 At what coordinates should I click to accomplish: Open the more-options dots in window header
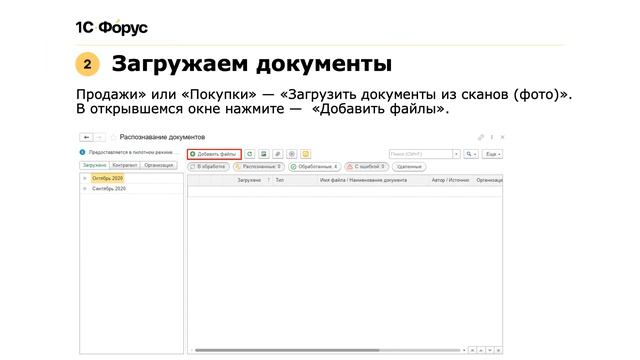[x=492, y=137]
